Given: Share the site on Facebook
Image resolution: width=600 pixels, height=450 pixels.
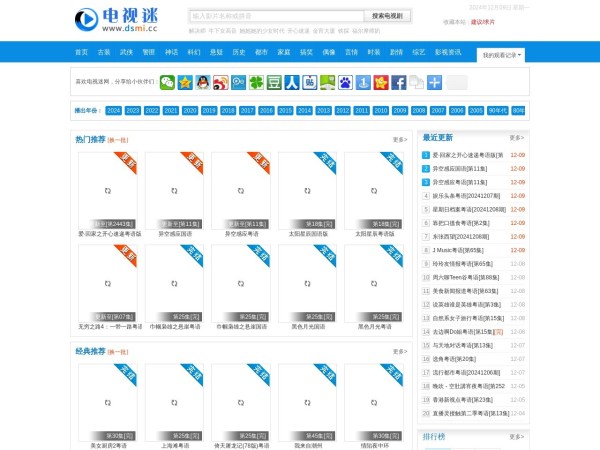Looking at the screenshot, I should 399,83.
